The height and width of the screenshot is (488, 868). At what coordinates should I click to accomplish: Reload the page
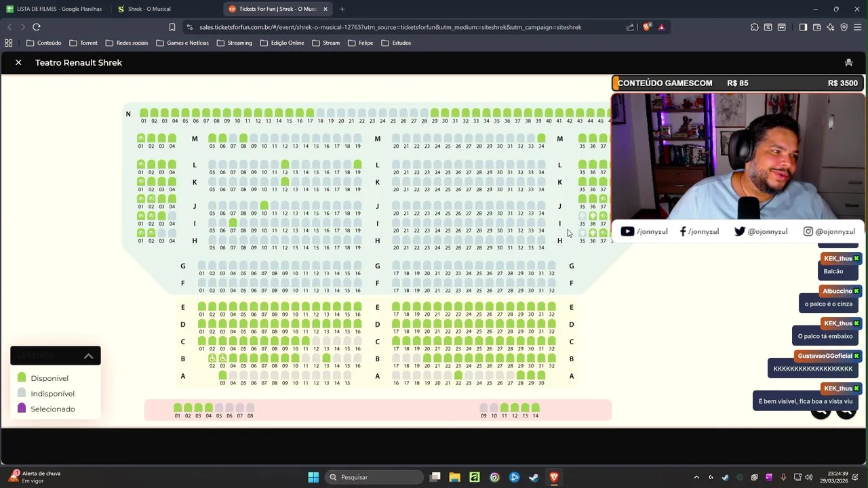(37, 27)
